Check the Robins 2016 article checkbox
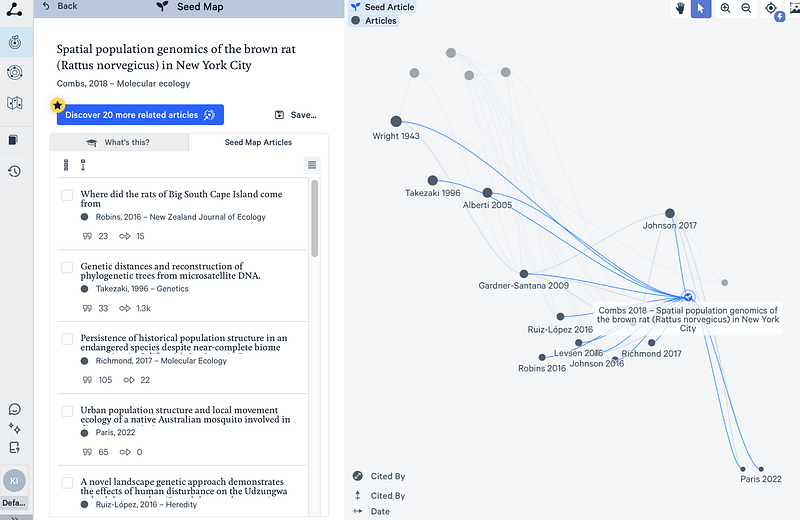 [x=67, y=195]
